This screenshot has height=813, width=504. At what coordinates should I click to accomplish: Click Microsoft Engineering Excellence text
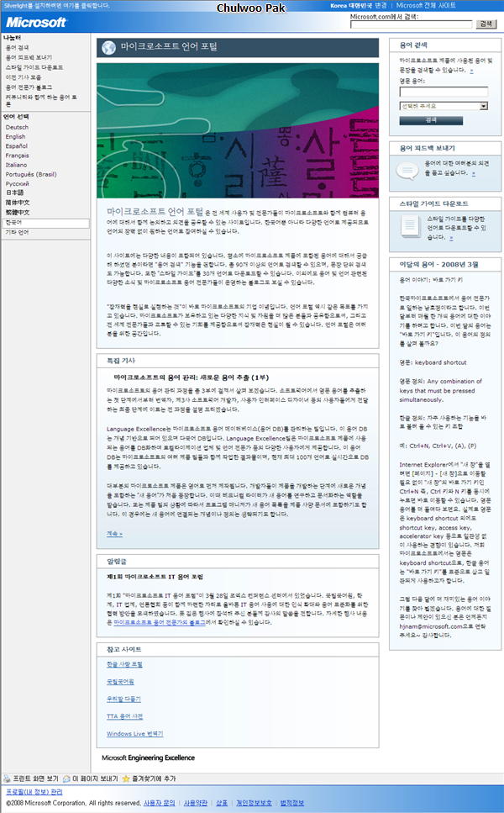pos(148,758)
